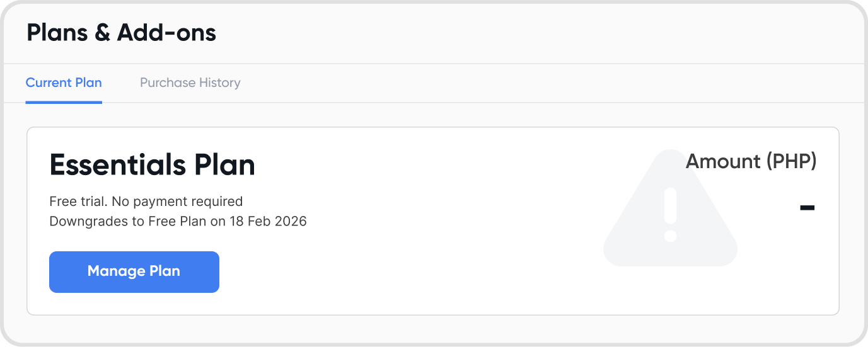The width and height of the screenshot is (868, 347).
Task: Click the Amount (PHP) label
Action: [x=751, y=162]
